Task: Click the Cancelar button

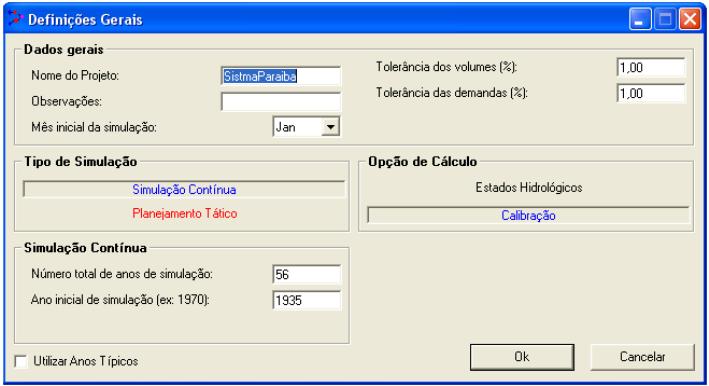Action: 643,357
